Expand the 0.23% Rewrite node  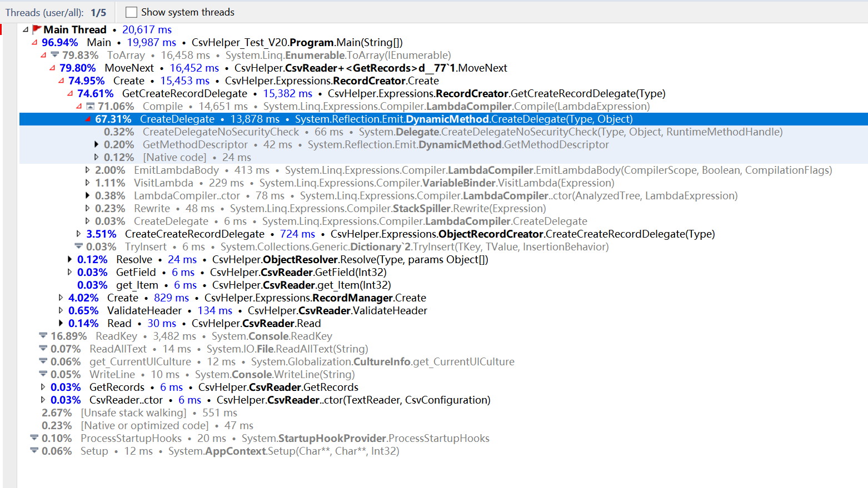88,208
